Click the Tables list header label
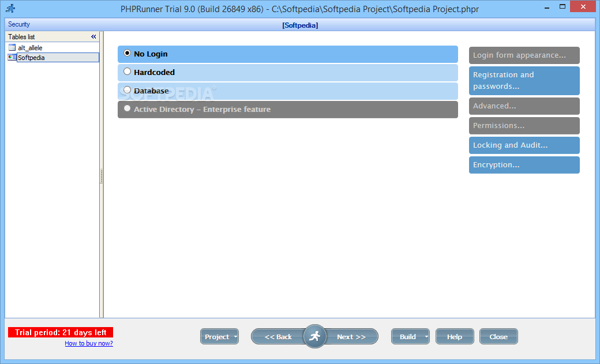Image resolution: width=600 pixels, height=364 pixels. (21, 37)
